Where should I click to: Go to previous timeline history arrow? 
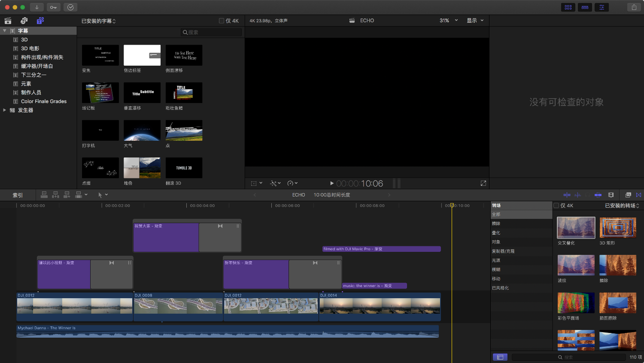(x=255, y=195)
